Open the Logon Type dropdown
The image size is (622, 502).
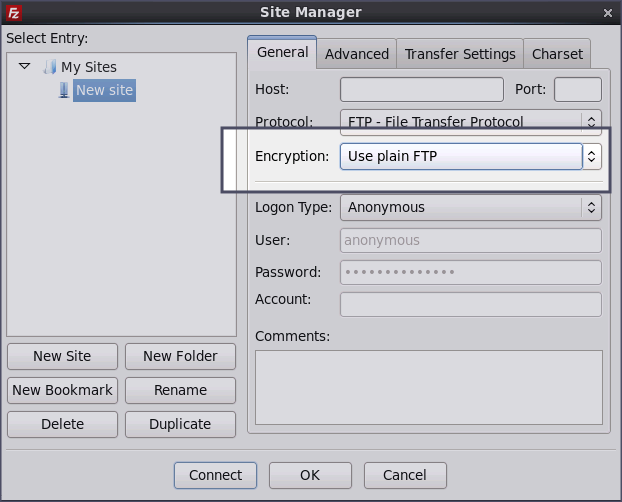point(470,207)
